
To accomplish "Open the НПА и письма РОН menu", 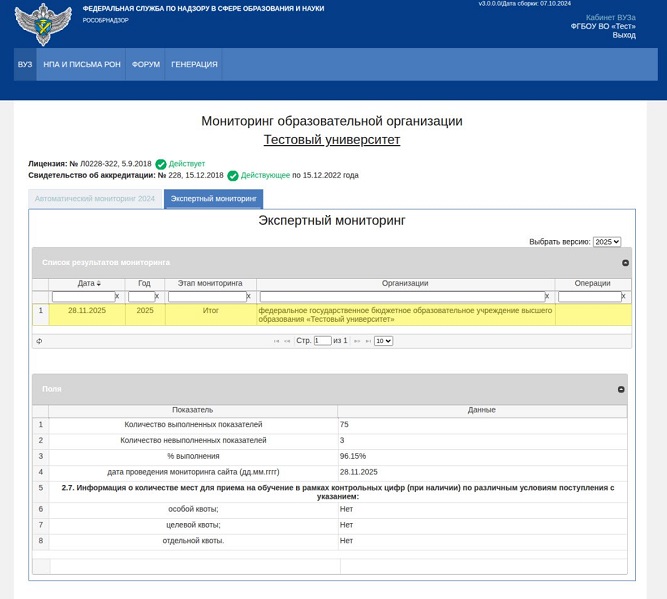I will 82,64.
